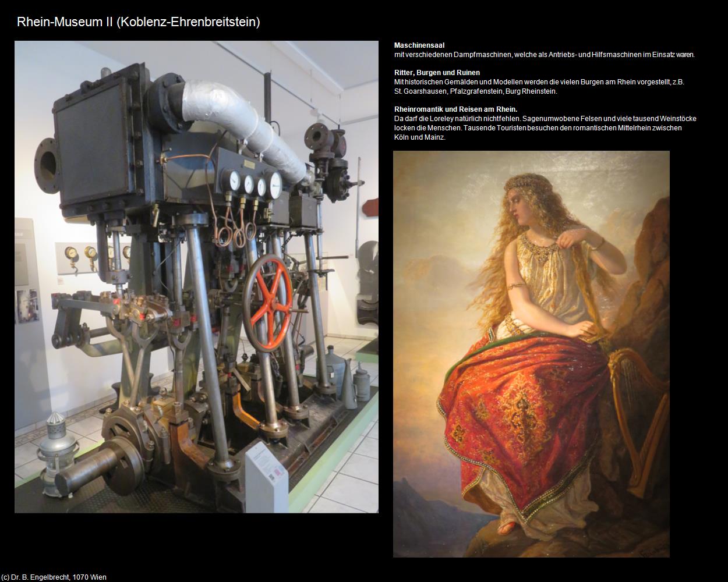This screenshot has width=728, height=582.
Task: Click the sentence starting 'mit verschiedenen Dampfmaschinen'
Action: [545, 55]
